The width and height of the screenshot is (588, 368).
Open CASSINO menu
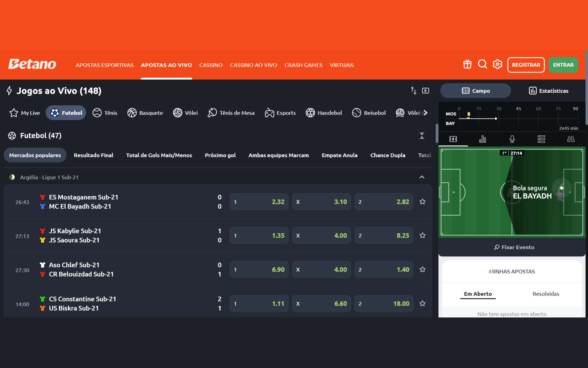tap(211, 65)
